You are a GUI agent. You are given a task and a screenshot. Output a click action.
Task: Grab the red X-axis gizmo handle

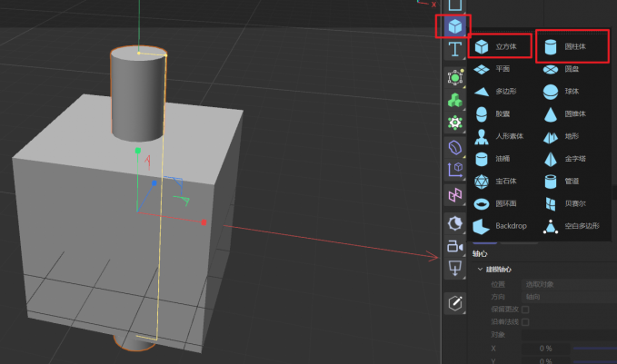(x=204, y=222)
